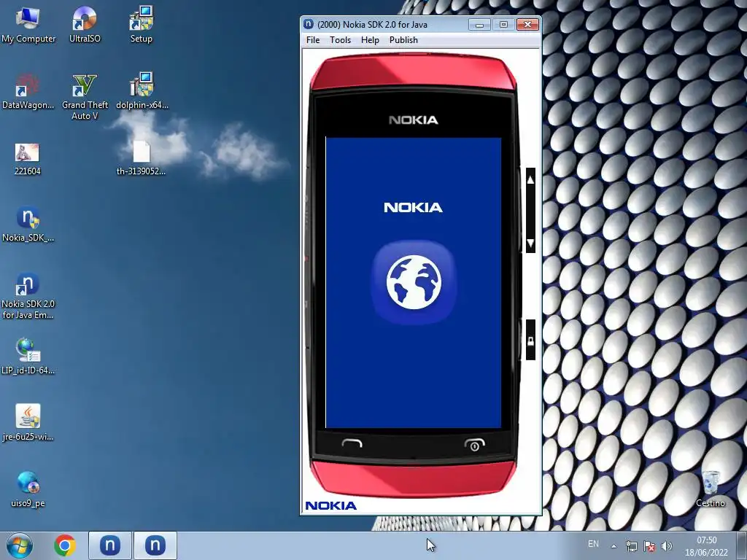Open Action Center flag icon
The height and width of the screenshot is (560, 747).
point(649,546)
